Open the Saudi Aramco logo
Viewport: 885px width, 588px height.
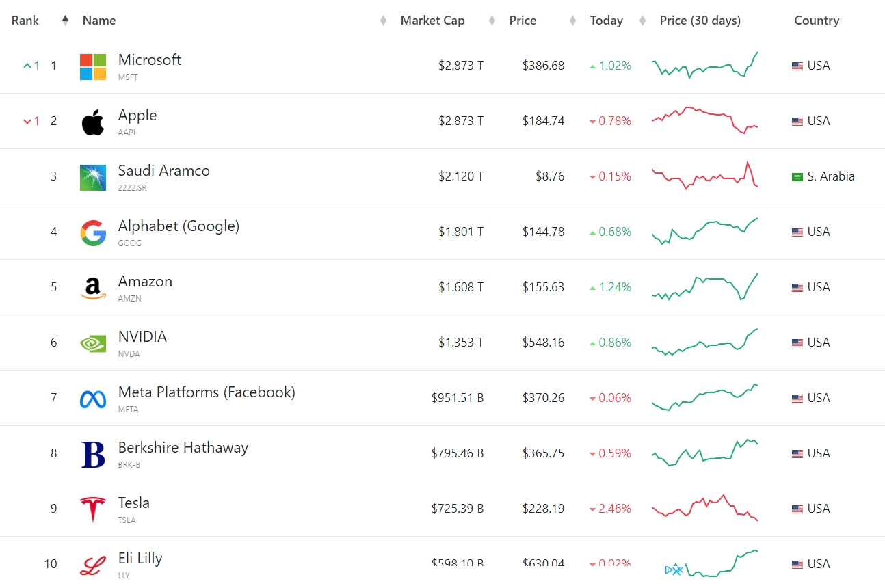[x=93, y=178]
